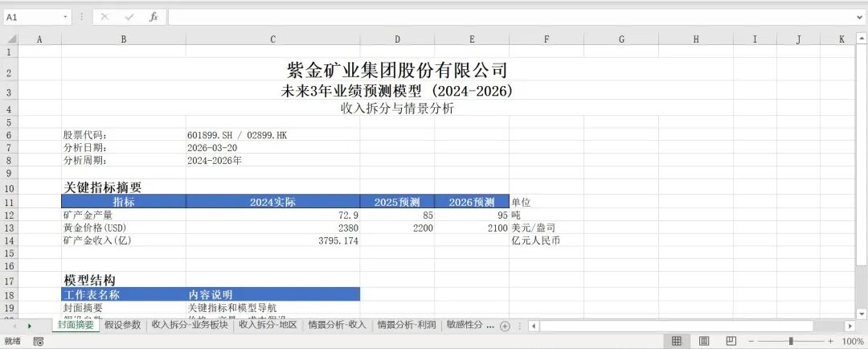Select the subtitle 收入拆分与情景分析
This screenshot has width=868, height=349.
coord(397,109)
